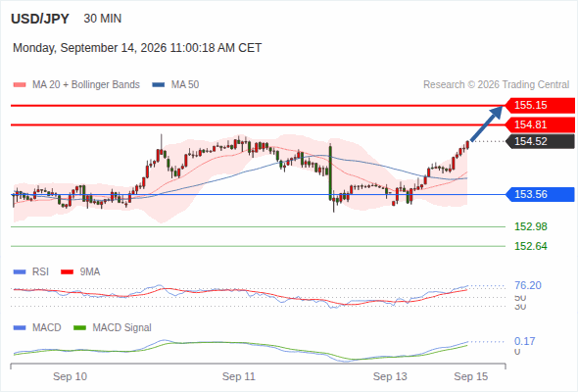
Task: Click the 153.56 pivot price tag
Action: point(540,194)
